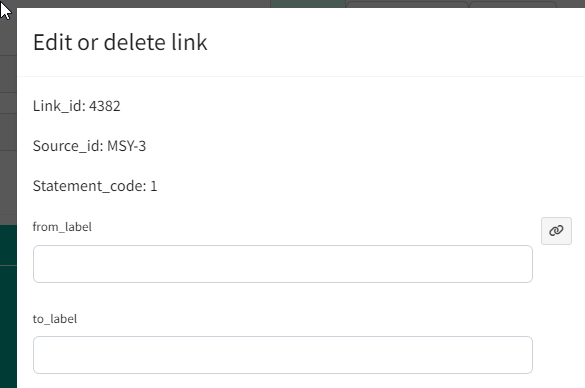Click the Statement_code: 1 line

tap(95, 186)
